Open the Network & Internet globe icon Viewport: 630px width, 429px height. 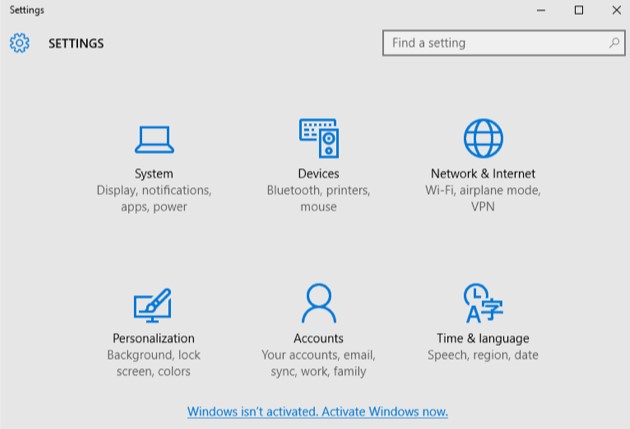click(x=483, y=138)
